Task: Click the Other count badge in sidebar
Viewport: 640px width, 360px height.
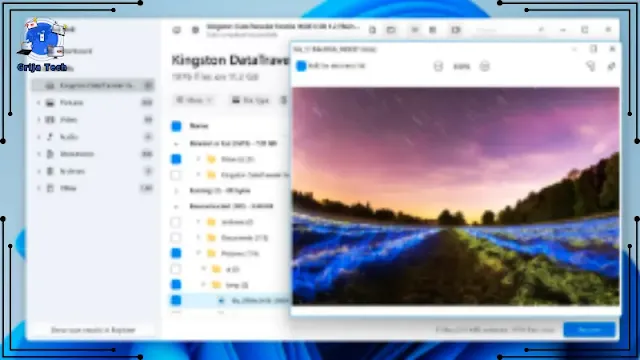Action: tap(146, 188)
